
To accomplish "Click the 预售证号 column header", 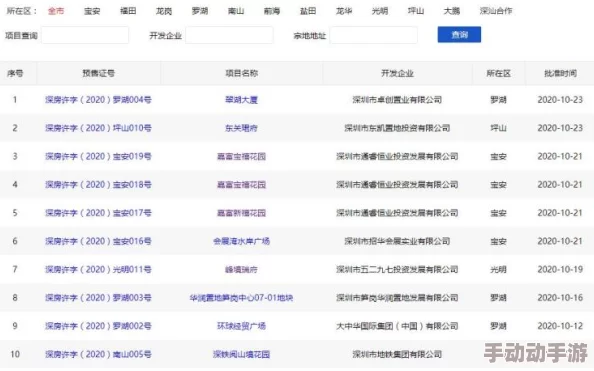I will 98,73.
